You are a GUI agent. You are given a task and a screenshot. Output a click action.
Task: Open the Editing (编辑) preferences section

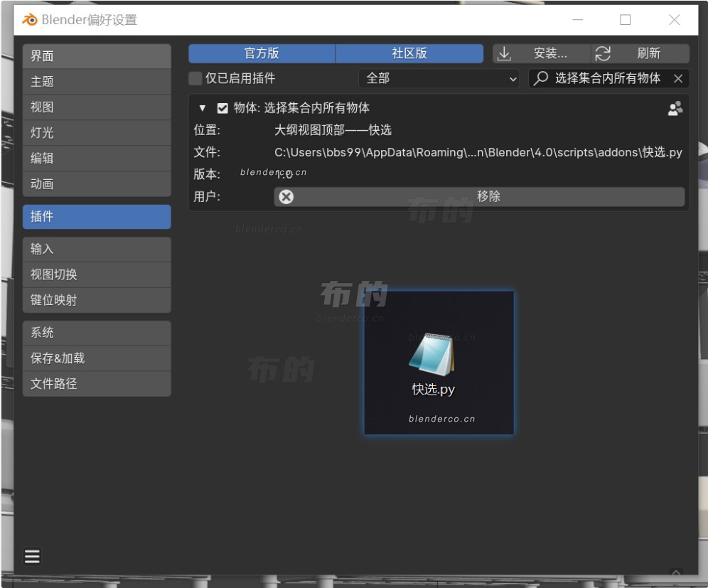(x=97, y=158)
